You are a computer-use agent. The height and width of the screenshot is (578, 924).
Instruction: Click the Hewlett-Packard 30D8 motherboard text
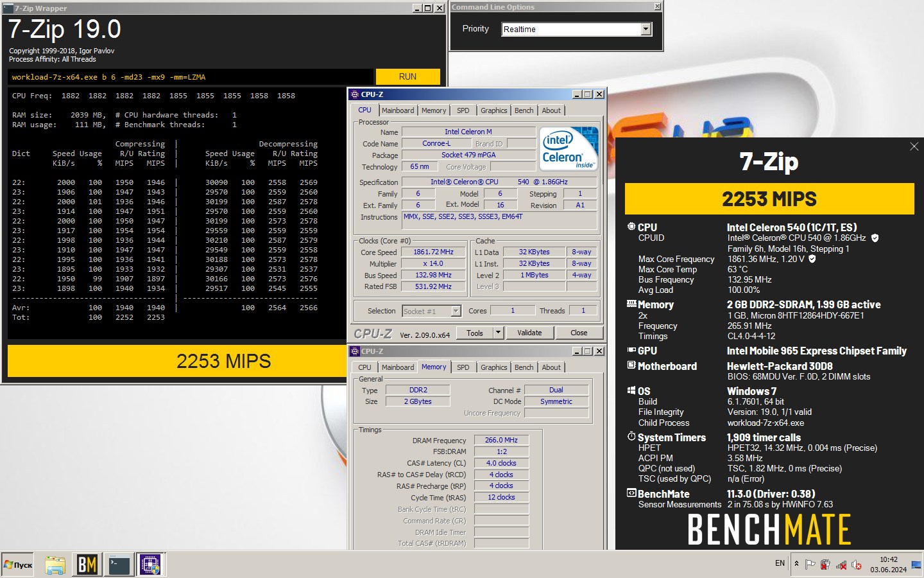coord(780,366)
